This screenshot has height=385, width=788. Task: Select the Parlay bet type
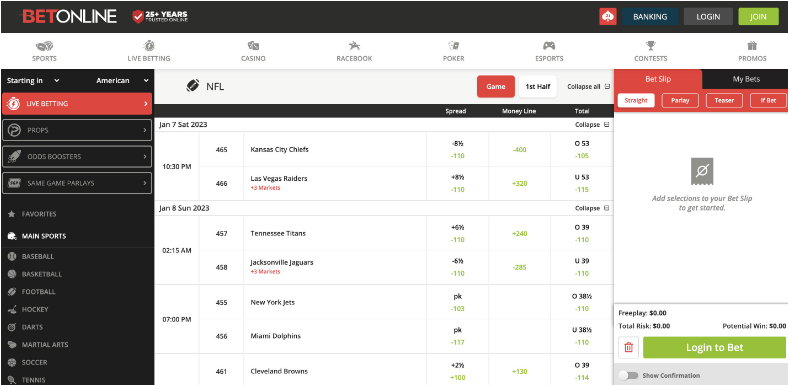[x=680, y=101]
